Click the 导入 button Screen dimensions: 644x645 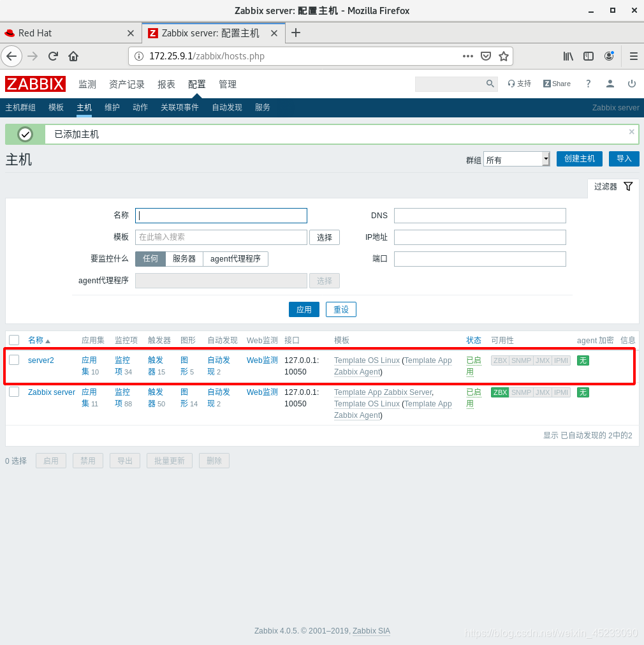624,159
